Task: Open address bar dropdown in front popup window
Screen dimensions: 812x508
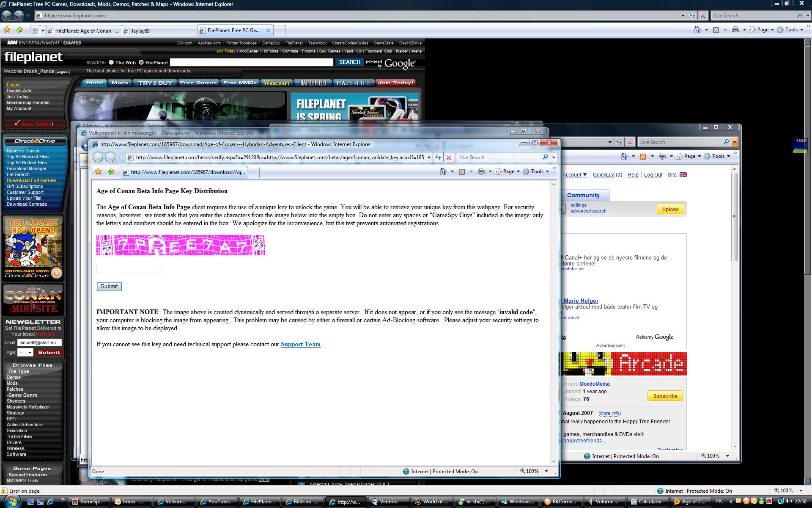Action: tap(429, 157)
